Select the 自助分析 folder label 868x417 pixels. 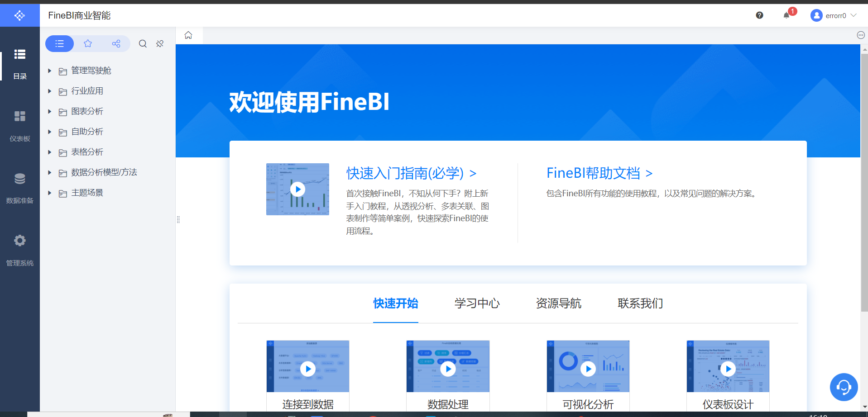click(x=87, y=132)
